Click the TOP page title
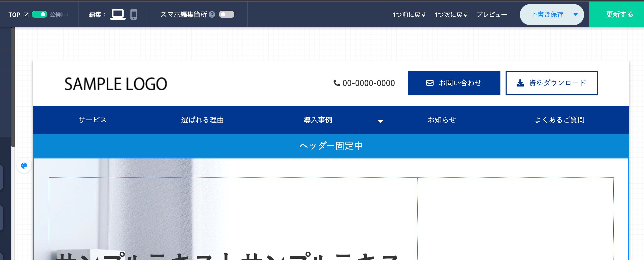The image size is (644, 260). (14, 15)
